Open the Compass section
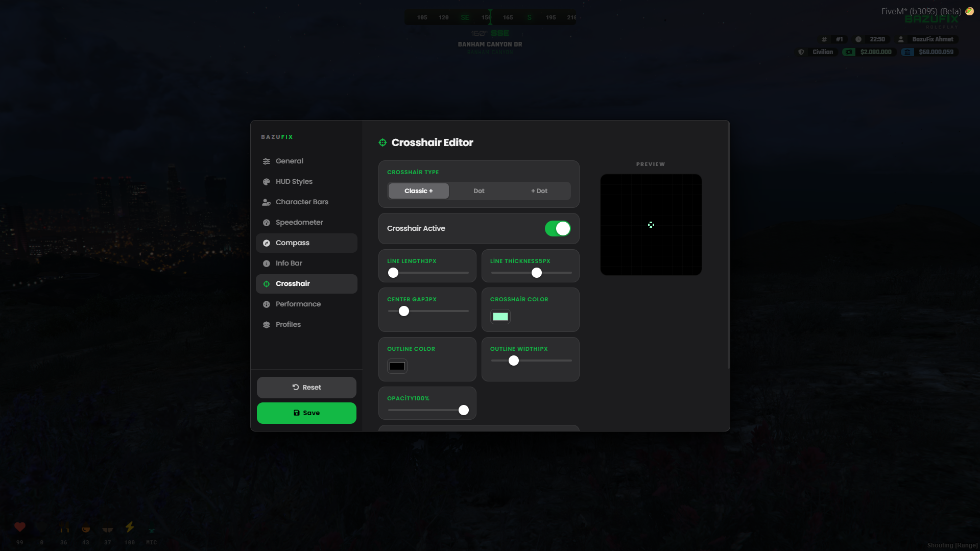This screenshot has height=551, width=980. (x=306, y=243)
